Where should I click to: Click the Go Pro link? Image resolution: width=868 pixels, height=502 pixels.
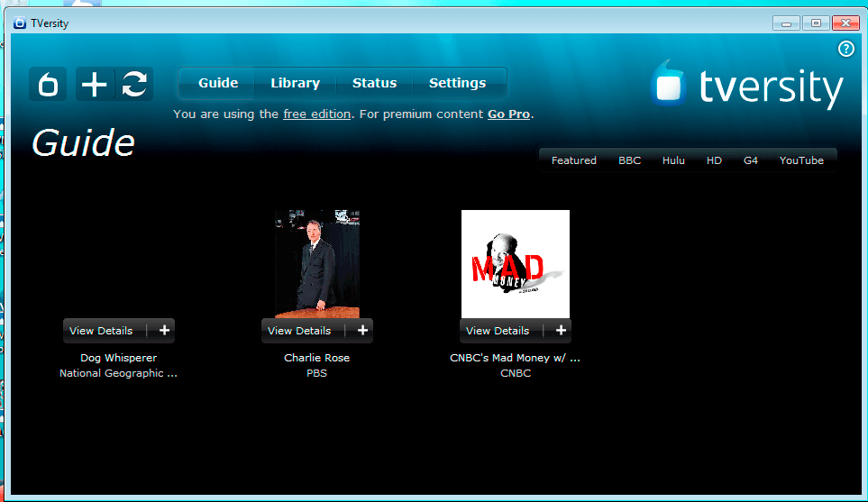pyautogui.click(x=508, y=114)
